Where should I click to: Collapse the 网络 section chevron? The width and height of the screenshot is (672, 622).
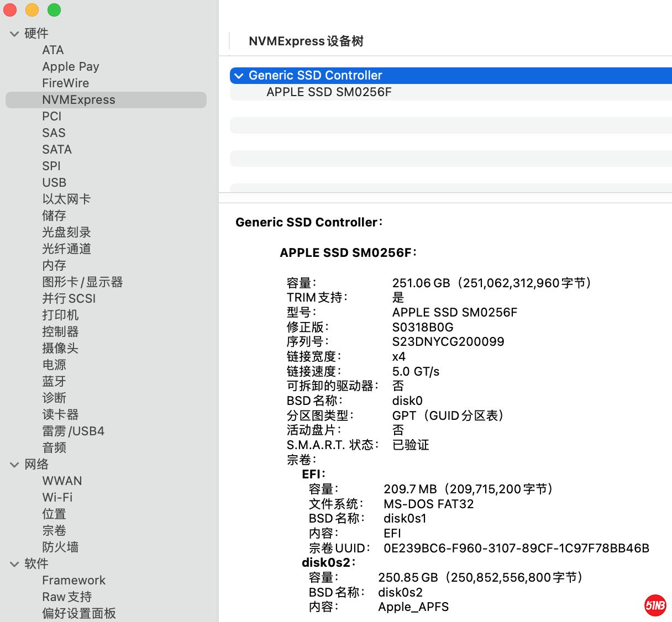pos(14,465)
